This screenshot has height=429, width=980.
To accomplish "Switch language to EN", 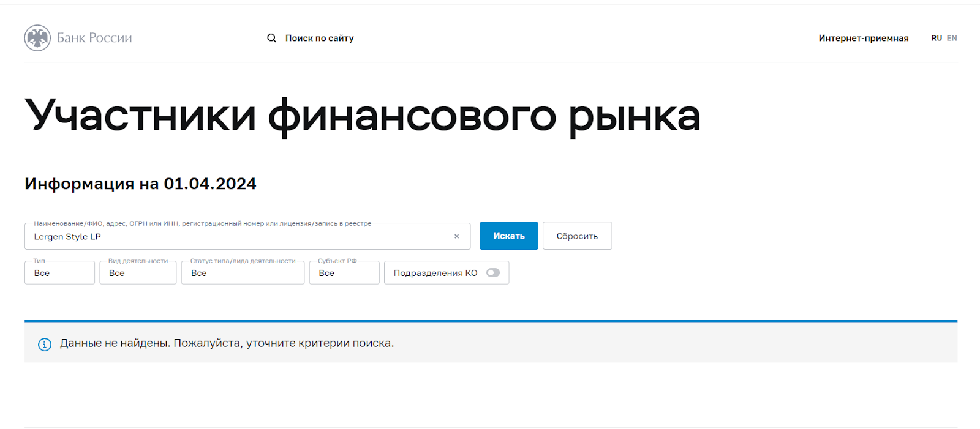I will (952, 38).
